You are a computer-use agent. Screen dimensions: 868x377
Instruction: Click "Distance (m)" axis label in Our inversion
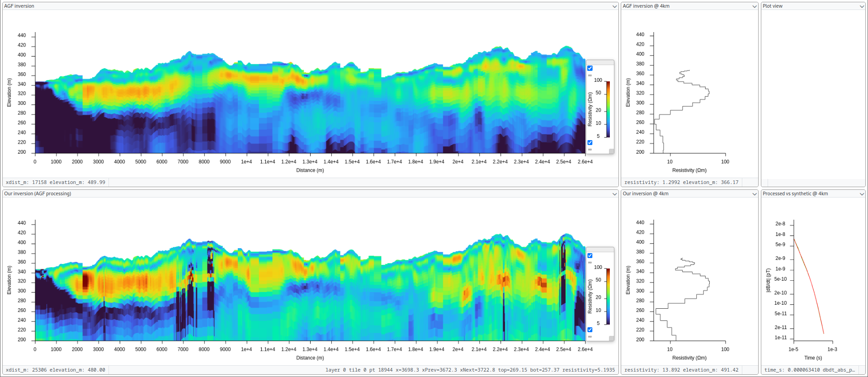pyautogui.click(x=310, y=358)
